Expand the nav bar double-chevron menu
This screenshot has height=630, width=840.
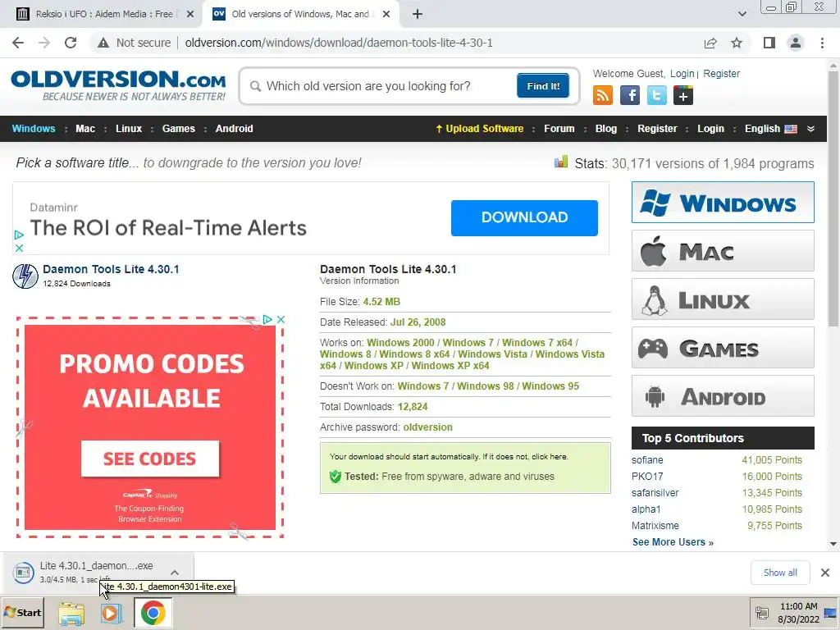810,129
